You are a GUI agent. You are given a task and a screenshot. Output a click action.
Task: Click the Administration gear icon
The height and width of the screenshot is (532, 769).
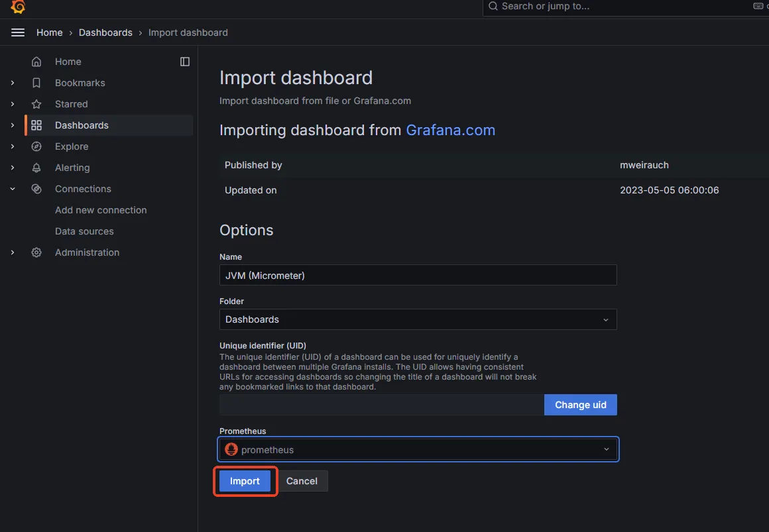tap(36, 252)
